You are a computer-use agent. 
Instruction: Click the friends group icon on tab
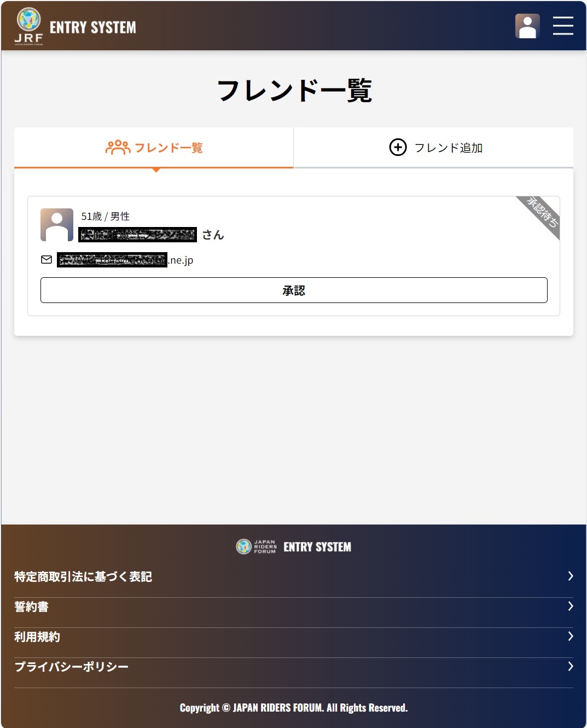118,147
